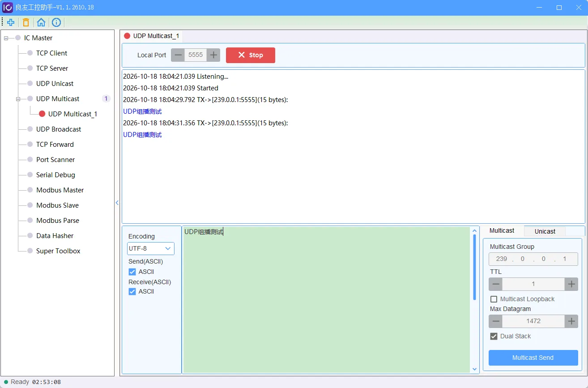Select Data Hasher in the tree
This screenshot has width=588, height=388.
pyautogui.click(x=55, y=235)
